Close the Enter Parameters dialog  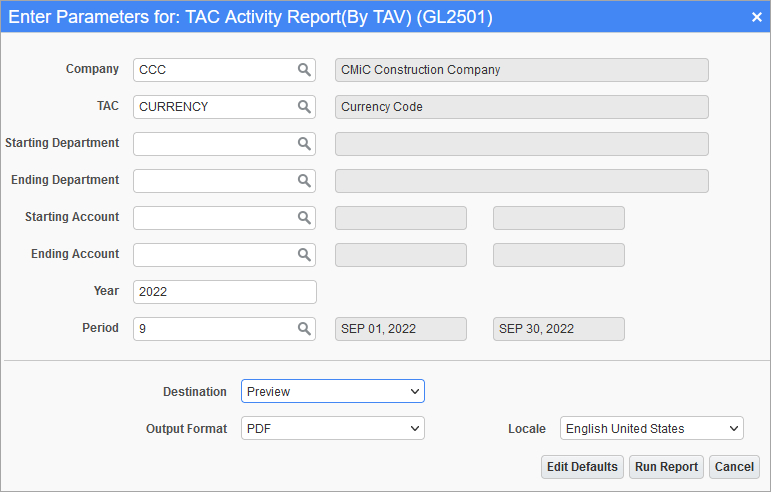click(x=756, y=17)
